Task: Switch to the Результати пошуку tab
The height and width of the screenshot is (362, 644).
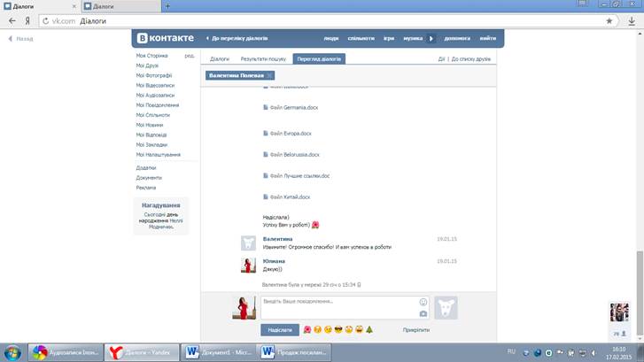Action: (x=263, y=59)
